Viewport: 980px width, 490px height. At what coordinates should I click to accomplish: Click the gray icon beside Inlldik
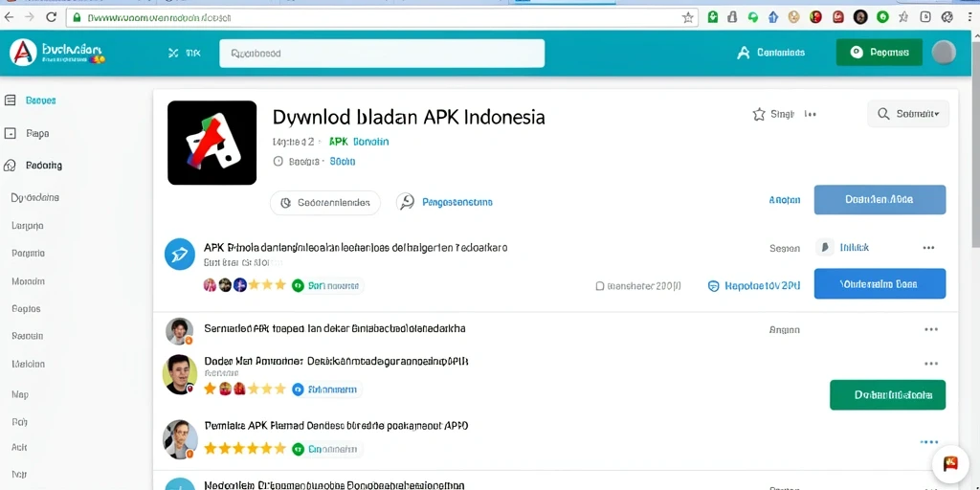(x=825, y=248)
